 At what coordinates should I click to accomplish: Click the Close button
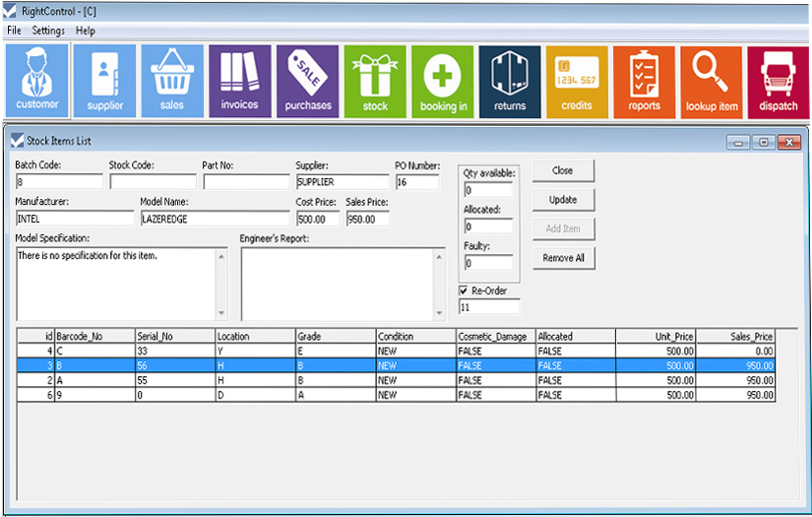tap(563, 170)
